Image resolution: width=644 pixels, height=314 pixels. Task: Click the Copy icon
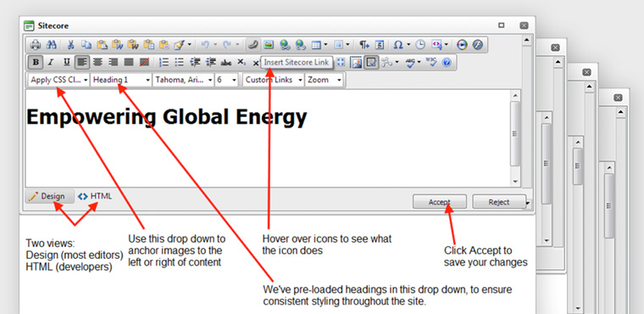(x=86, y=44)
